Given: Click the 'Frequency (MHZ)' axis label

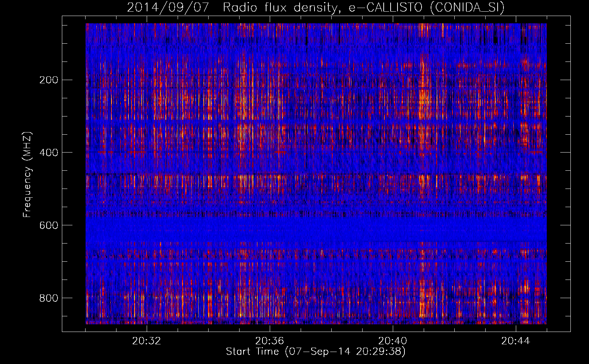Looking at the screenshot, I should [27, 174].
